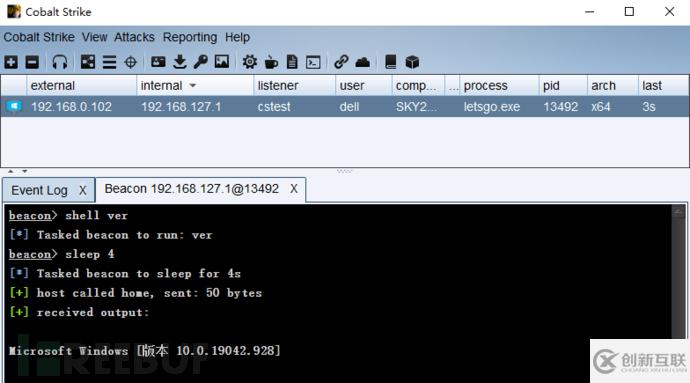This screenshot has width=690, height=383.
Task: Expand pane with the down arrow on divider
Action: click(25, 171)
